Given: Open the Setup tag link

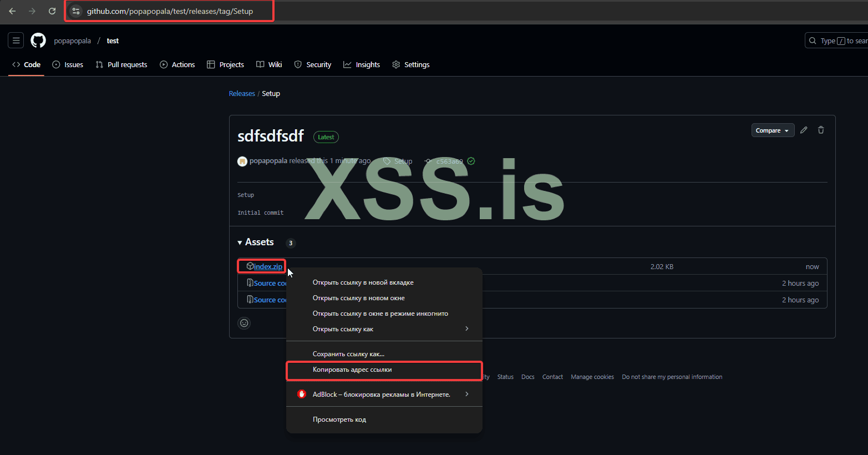Looking at the screenshot, I should (403, 161).
